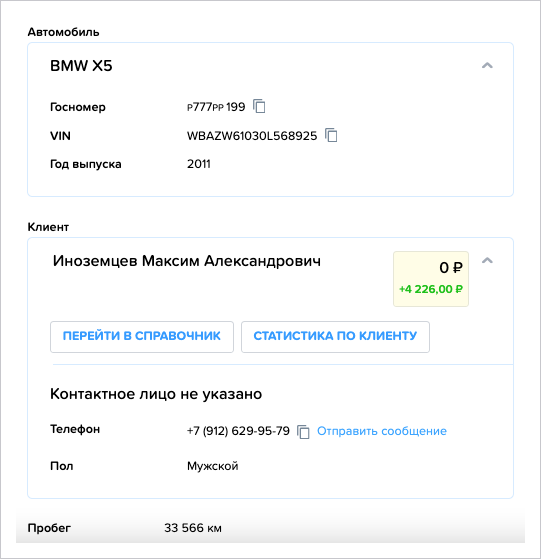Collapse the BMW X5 vehicle card

pyautogui.click(x=487, y=66)
